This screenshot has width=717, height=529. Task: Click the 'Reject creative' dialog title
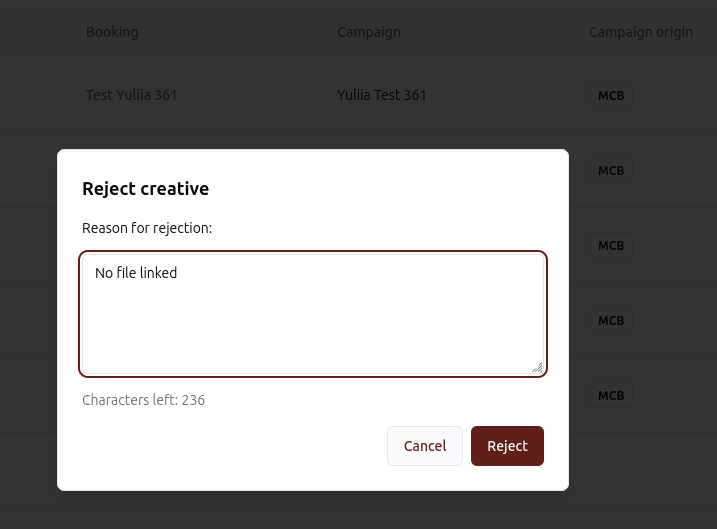click(x=145, y=189)
